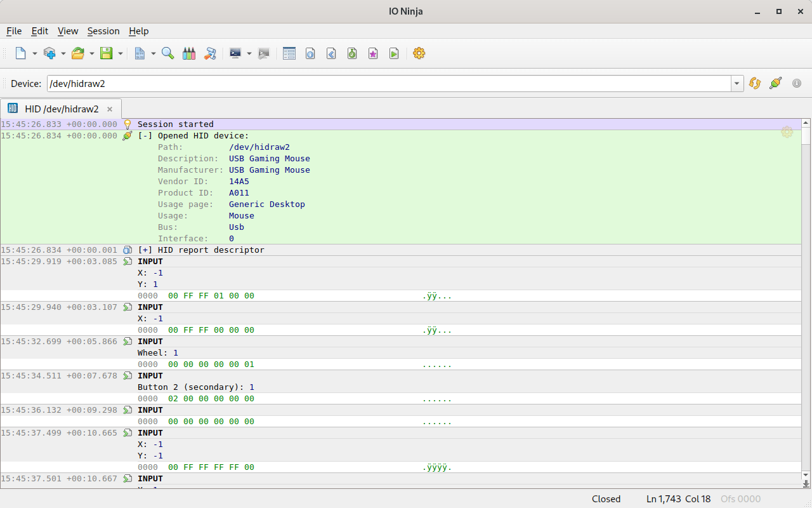This screenshot has height=508, width=812.
Task: Click the Device path input field
Action: click(388, 83)
